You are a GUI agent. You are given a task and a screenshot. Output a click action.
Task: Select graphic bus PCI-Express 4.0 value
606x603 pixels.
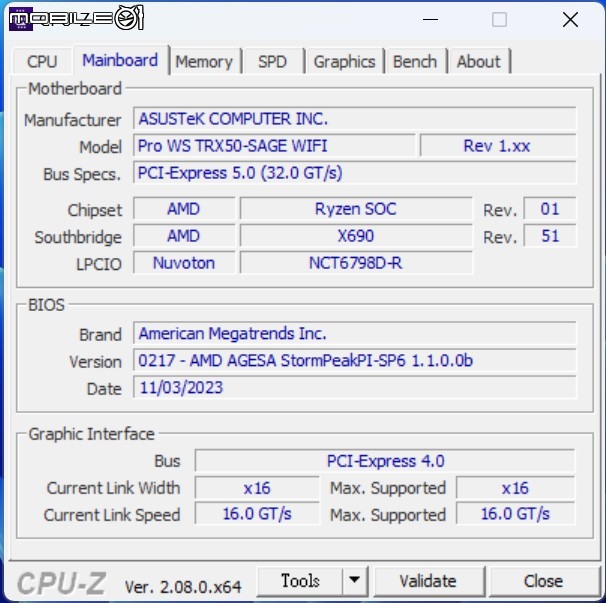point(385,461)
